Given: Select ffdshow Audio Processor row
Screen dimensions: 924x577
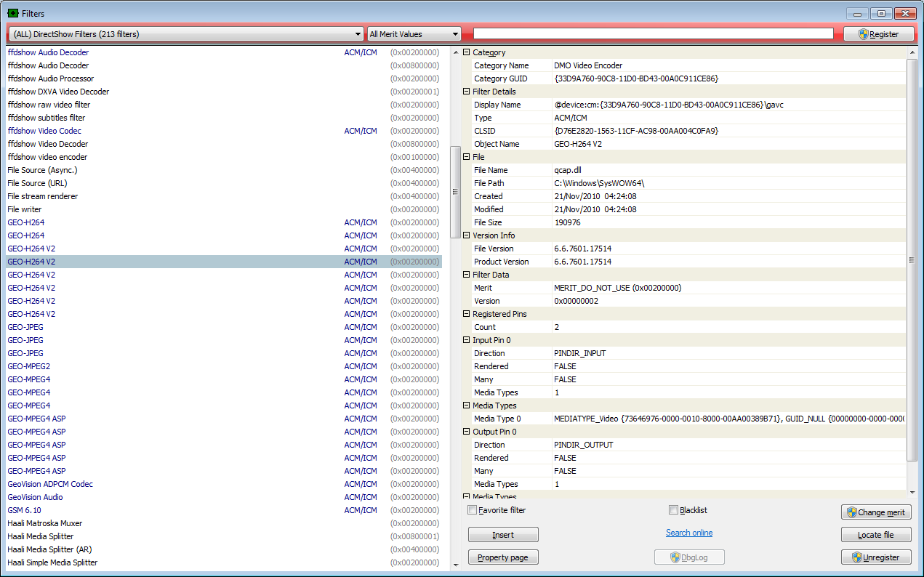Looking at the screenshot, I should 223,78.
